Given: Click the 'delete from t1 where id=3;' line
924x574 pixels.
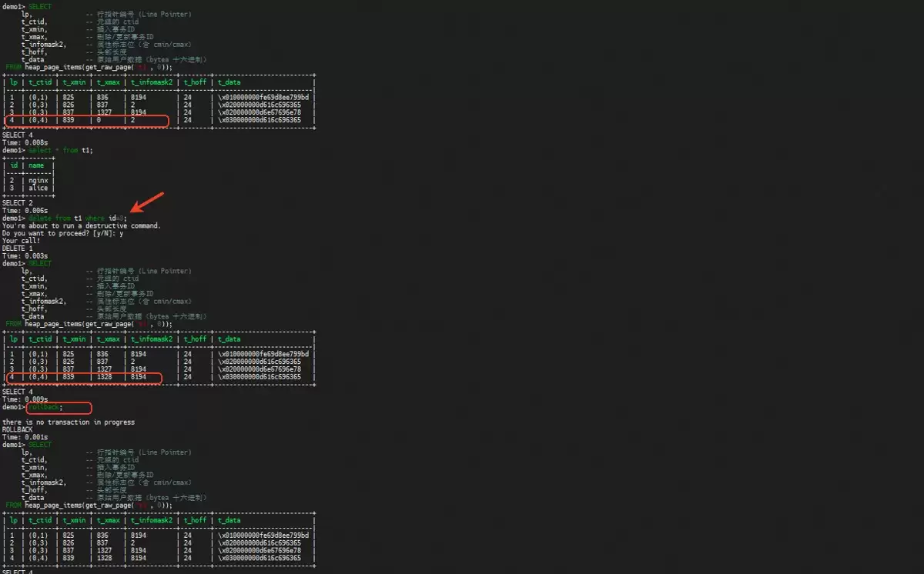Looking at the screenshot, I should point(79,218).
